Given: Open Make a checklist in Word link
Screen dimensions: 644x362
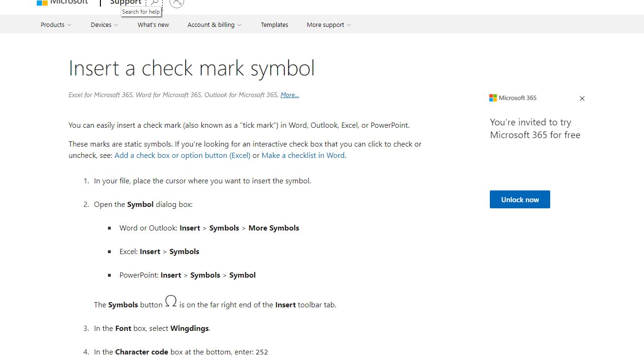Looking at the screenshot, I should tap(303, 155).
